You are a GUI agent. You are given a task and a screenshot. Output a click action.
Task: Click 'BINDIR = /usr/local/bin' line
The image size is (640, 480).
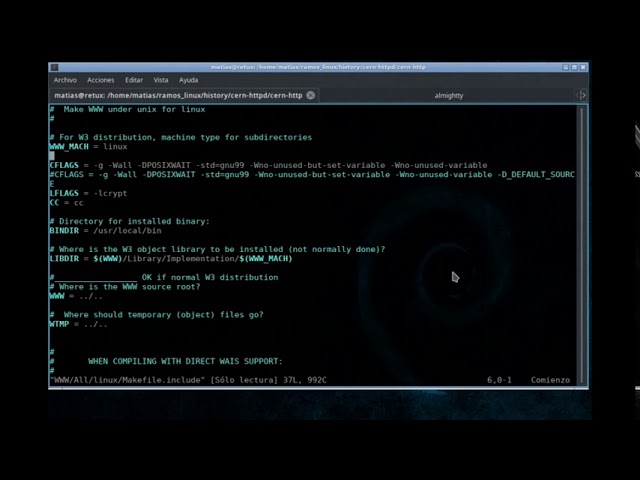(x=105, y=231)
